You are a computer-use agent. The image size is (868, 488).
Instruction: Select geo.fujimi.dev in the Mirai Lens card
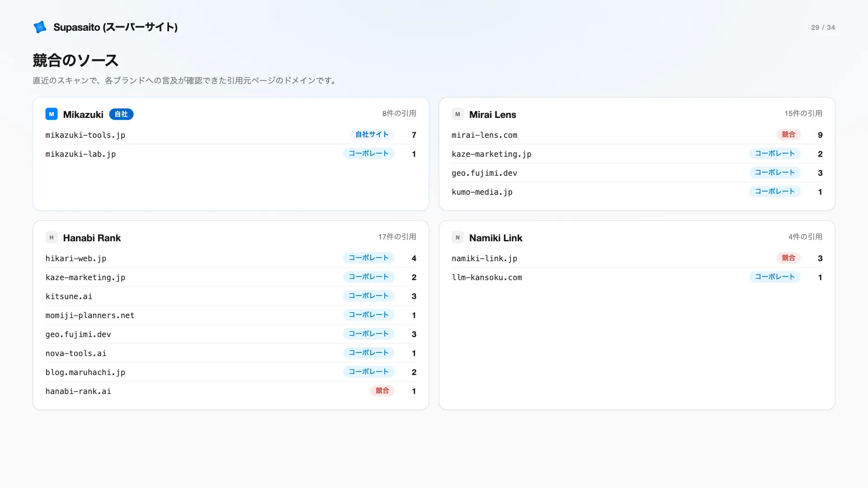[484, 173]
